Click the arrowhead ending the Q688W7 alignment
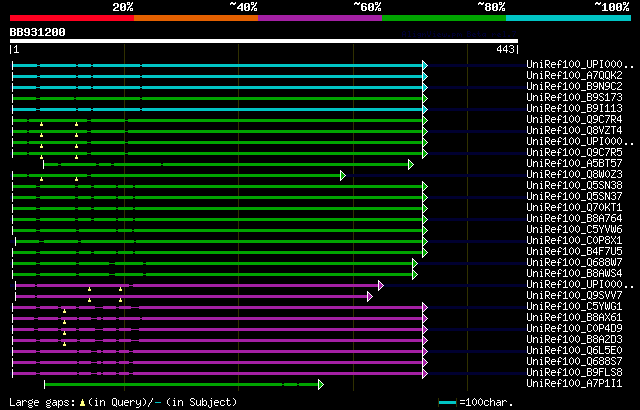640x410 pixels. 415,264
